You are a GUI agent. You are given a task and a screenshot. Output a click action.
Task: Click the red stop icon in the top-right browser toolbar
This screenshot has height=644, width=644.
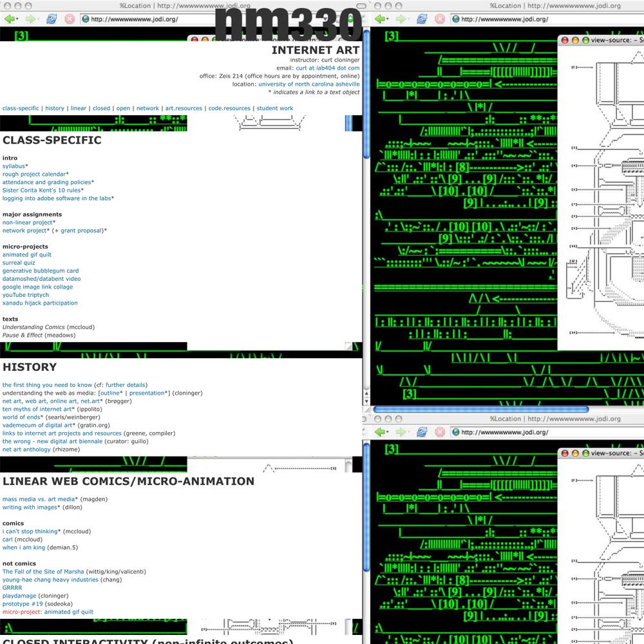click(440, 19)
